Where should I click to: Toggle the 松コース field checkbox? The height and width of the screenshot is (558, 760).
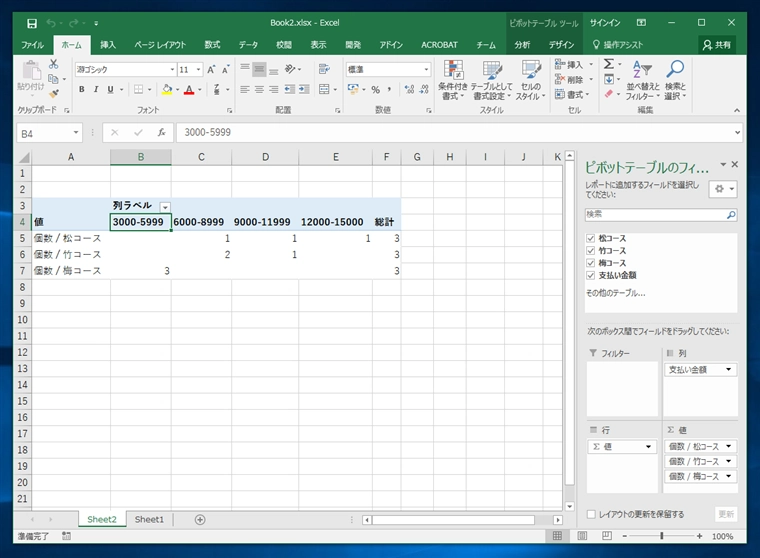pos(590,238)
